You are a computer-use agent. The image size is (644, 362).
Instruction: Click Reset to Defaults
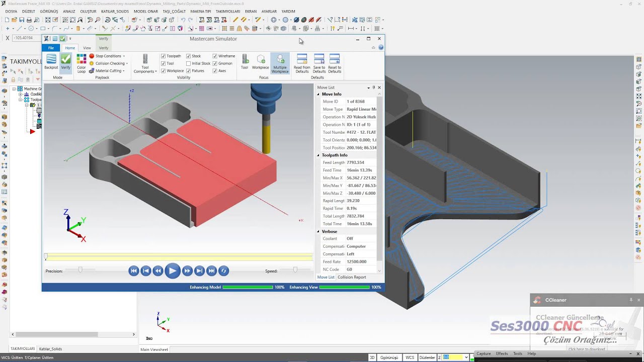[x=335, y=64]
